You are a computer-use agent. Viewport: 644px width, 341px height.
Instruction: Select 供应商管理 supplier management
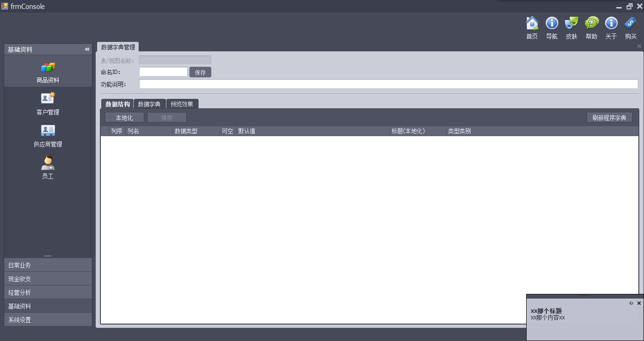[48, 136]
